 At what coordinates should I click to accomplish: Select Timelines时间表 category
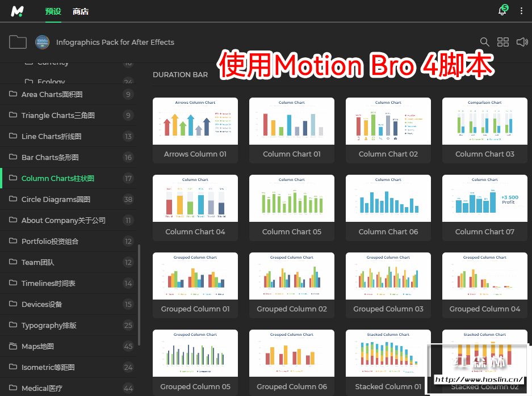[x=68, y=284]
